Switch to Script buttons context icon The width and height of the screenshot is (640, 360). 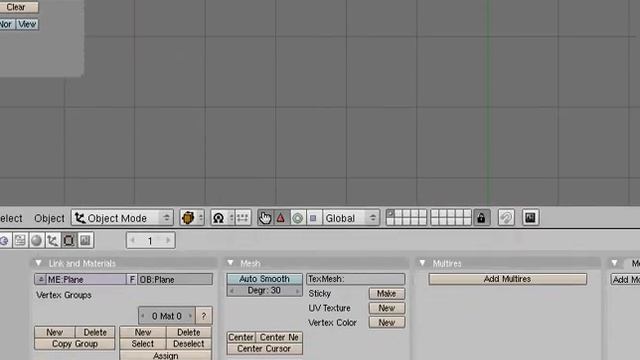click(x=20, y=240)
